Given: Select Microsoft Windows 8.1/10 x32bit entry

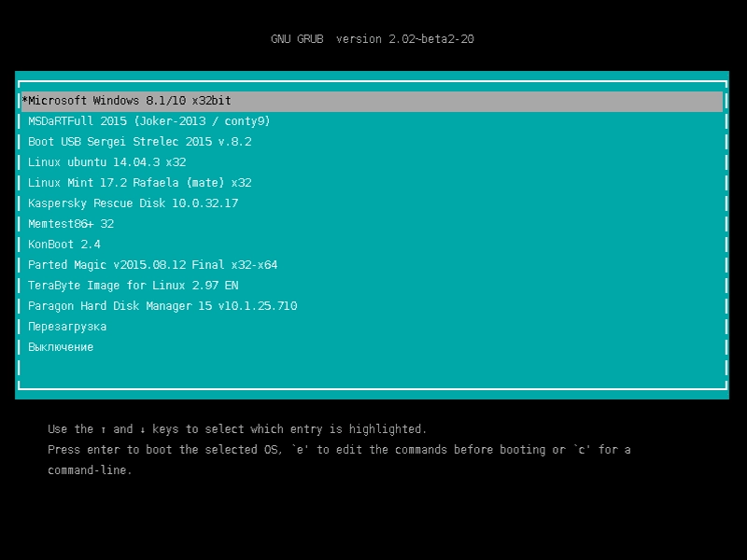Looking at the screenshot, I should click(372, 101).
